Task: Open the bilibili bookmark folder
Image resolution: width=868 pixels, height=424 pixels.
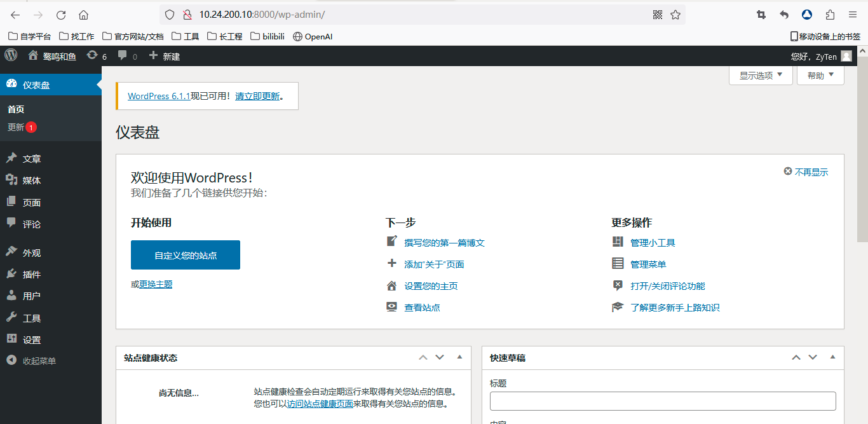Action: click(x=267, y=36)
